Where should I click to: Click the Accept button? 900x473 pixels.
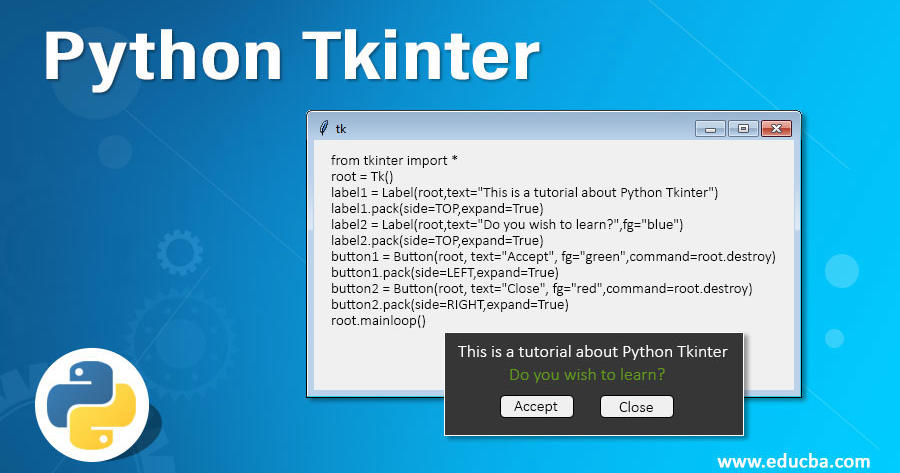[537, 406]
